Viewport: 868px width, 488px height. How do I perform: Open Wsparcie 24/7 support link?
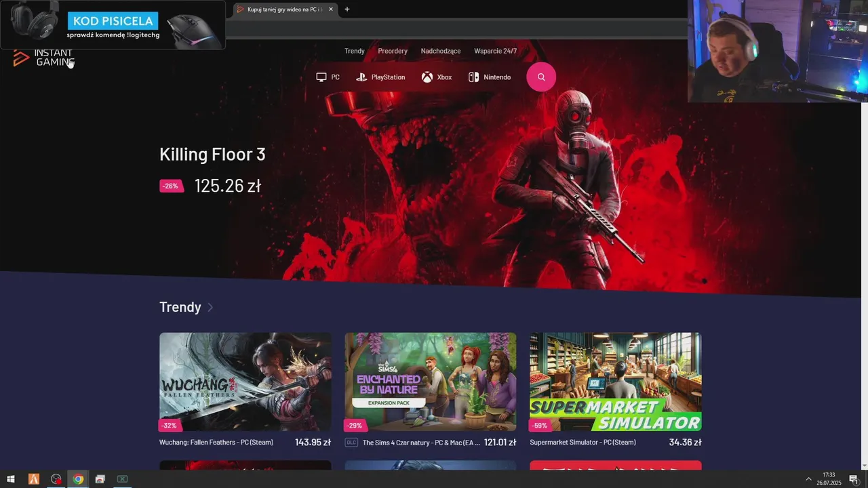496,51
